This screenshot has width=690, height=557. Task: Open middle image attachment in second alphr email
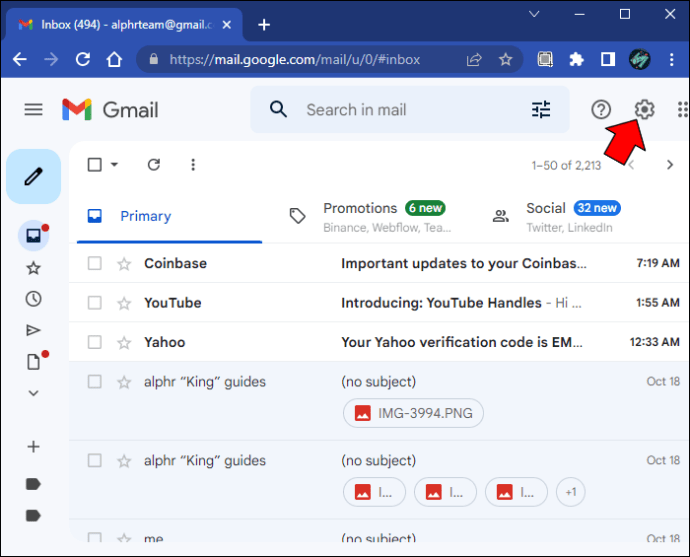pos(445,492)
